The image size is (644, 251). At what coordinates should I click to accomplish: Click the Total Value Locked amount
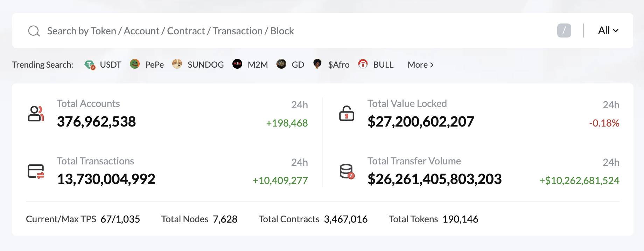coord(420,122)
